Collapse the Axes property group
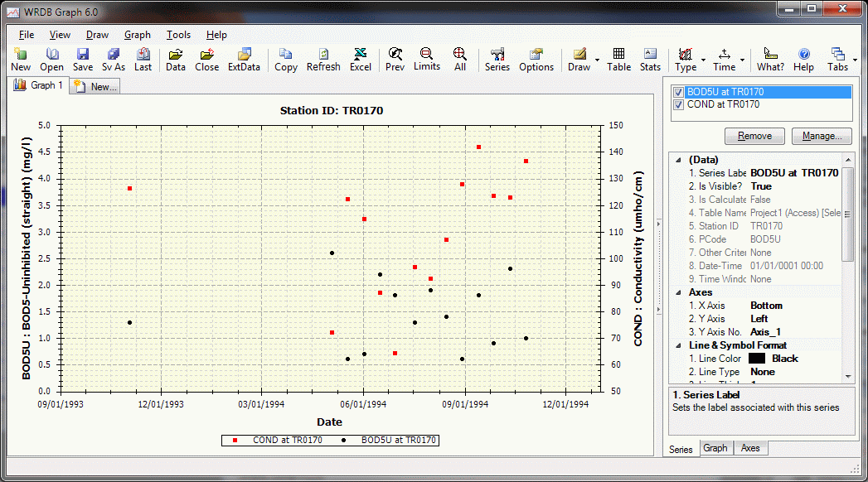 tap(677, 292)
